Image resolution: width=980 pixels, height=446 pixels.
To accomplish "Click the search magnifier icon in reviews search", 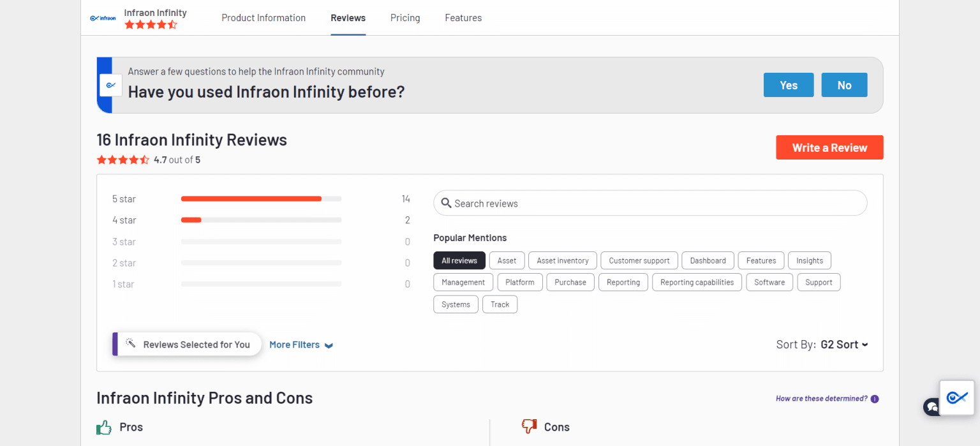I will [x=447, y=203].
